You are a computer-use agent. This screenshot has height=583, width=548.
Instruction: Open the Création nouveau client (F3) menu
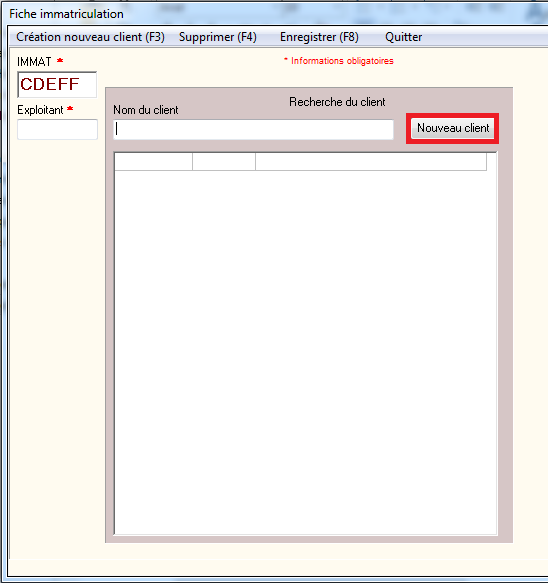click(90, 37)
